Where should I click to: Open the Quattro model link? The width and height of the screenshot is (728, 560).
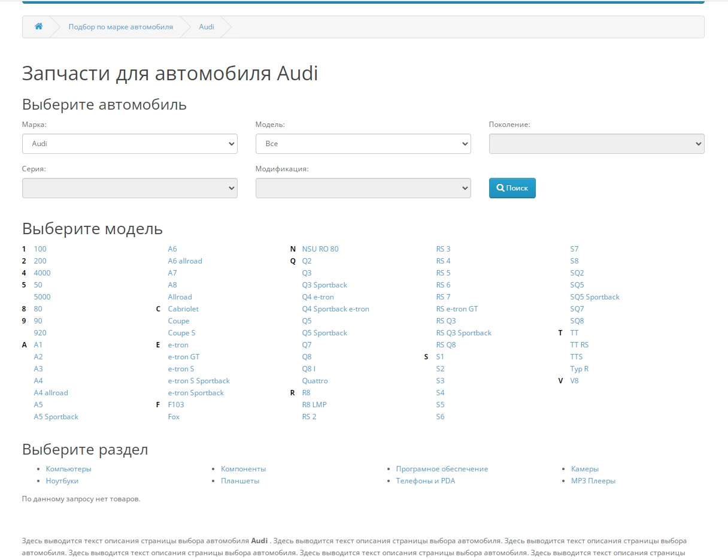click(x=315, y=381)
